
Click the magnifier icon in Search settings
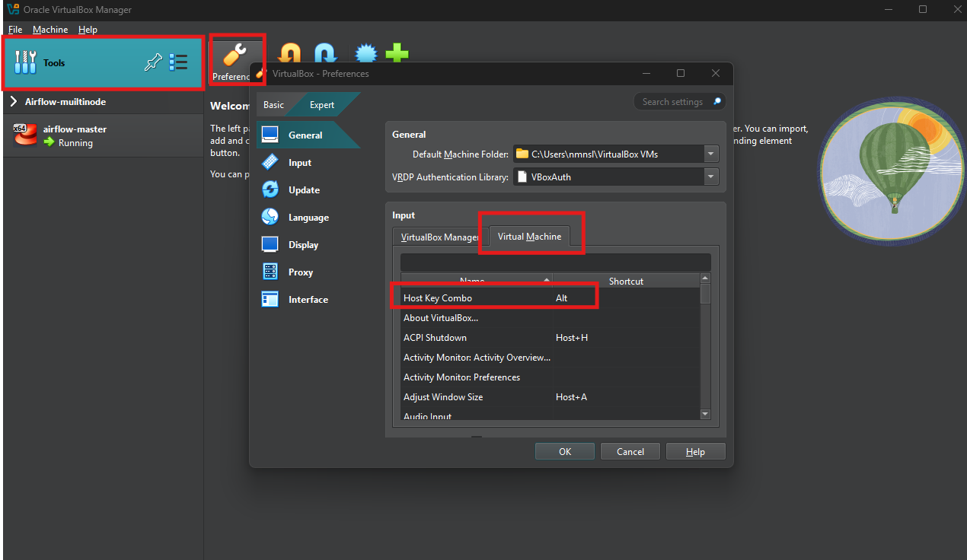tap(716, 101)
